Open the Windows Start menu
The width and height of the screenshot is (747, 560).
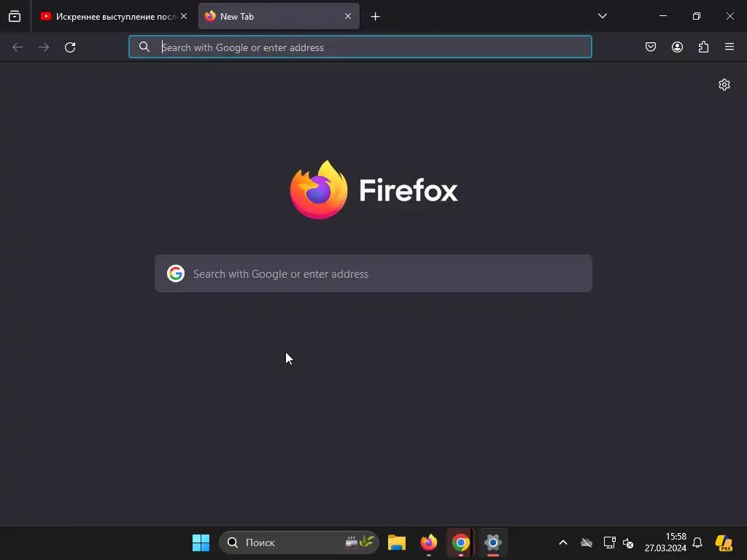[x=201, y=542]
